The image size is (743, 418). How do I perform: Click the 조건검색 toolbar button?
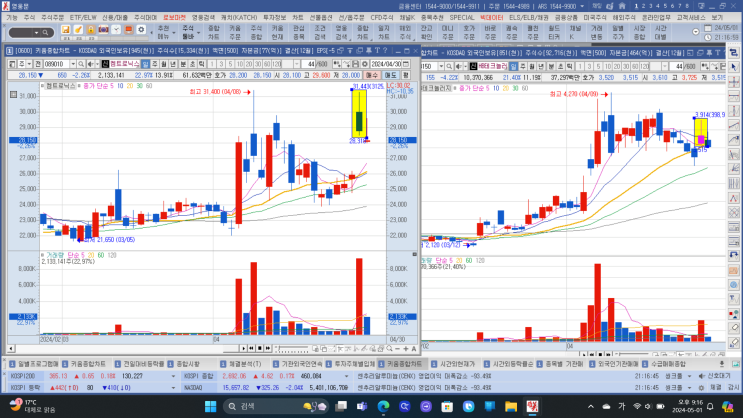pyautogui.click(x=320, y=32)
